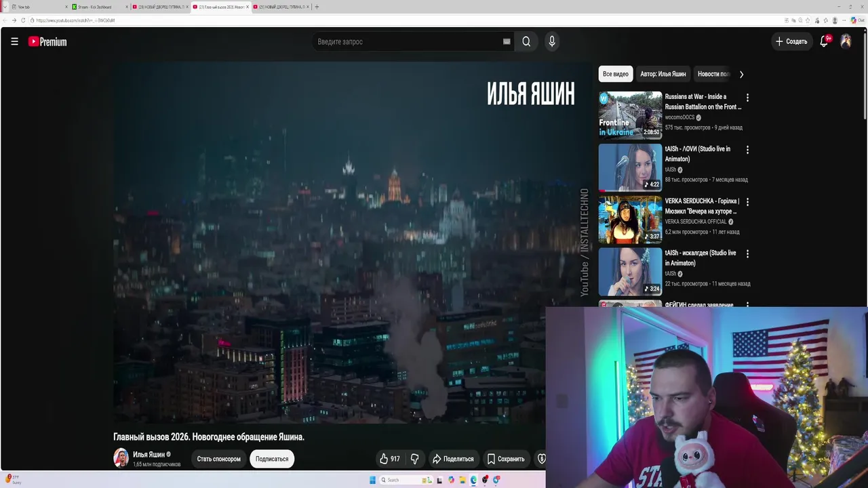Image resolution: width=868 pixels, height=488 pixels.
Task: Open the weather widget on taskbar
Action: (x=13, y=480)
